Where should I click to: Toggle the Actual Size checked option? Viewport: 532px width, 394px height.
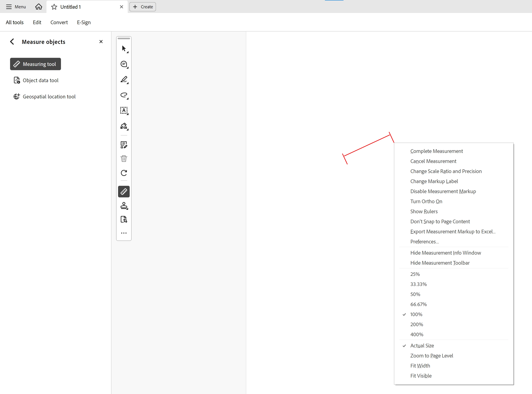[422, 346]
